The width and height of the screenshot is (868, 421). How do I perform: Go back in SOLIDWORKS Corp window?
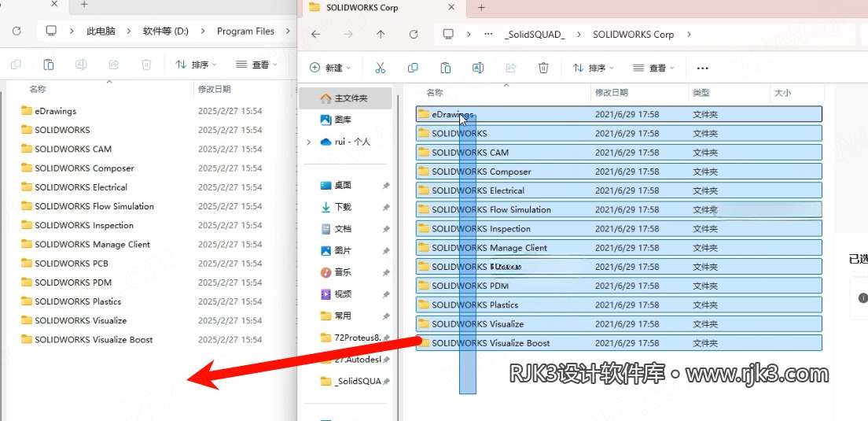tap(315, 35)
